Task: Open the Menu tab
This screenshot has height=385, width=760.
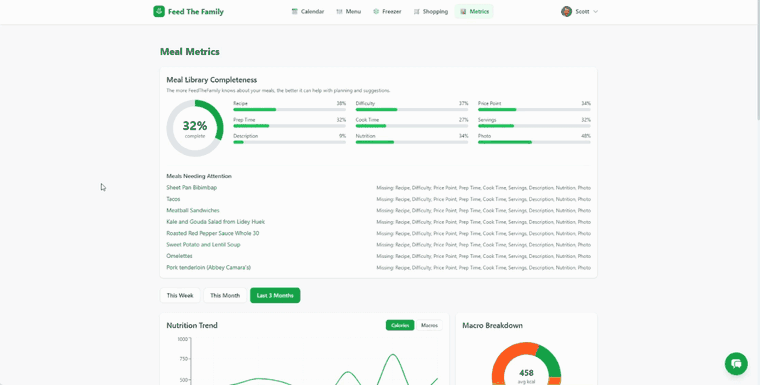Action: point(348,12)
